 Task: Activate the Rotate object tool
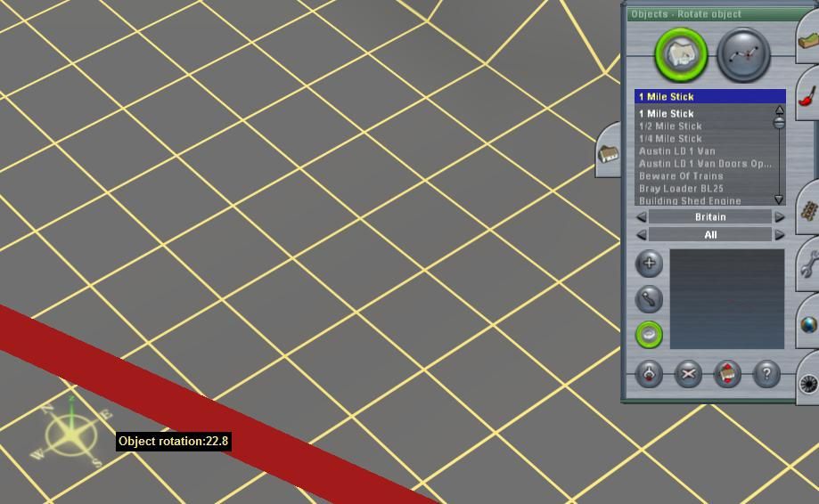click(x=649, y=335)
